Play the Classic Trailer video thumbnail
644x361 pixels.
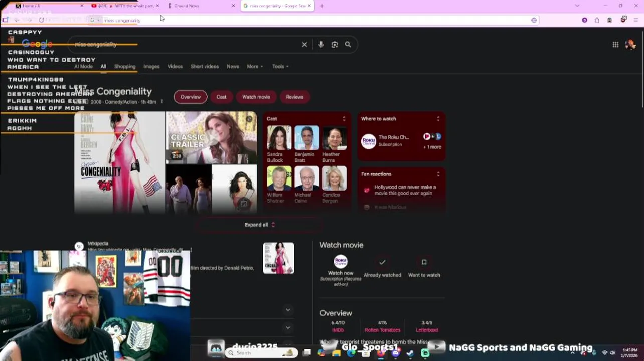click(x=211, y=137)
